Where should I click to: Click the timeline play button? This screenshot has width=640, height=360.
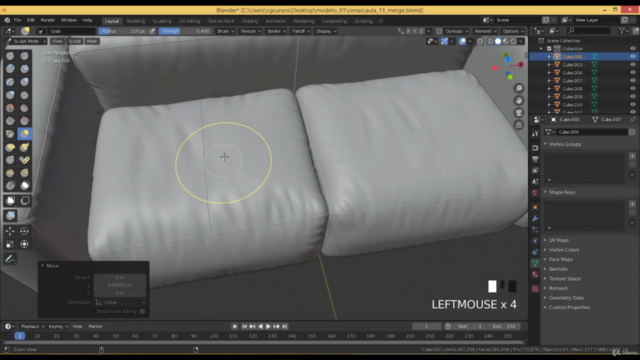pyautogui.click(x=268, y=327)
